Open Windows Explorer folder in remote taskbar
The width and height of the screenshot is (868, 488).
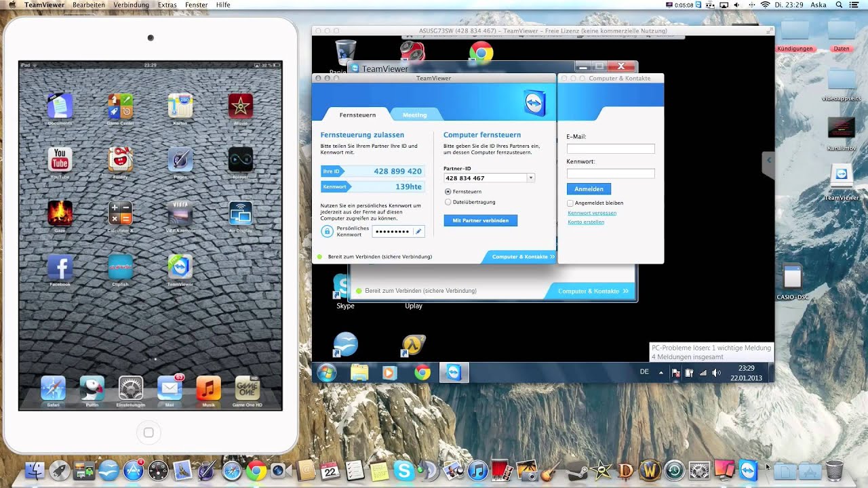359,373
